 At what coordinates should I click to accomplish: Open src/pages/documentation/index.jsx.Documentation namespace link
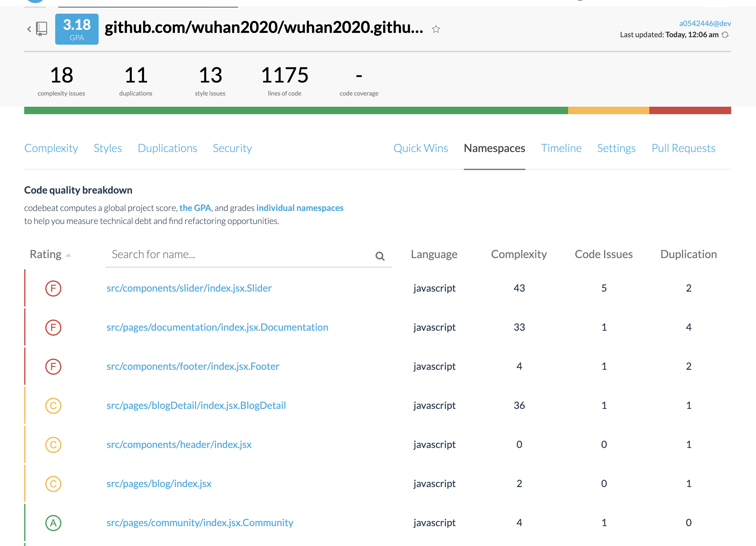[217, 327]
